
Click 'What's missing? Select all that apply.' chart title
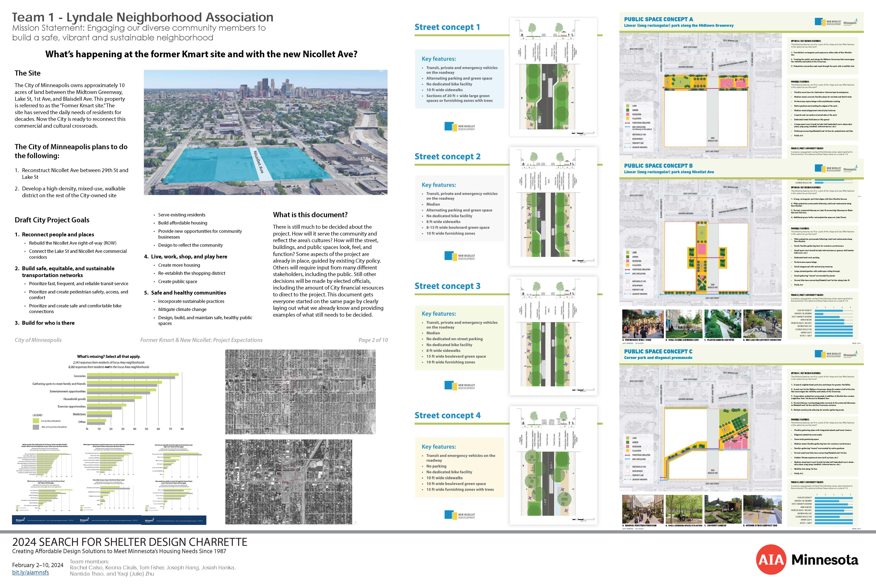coord(109,357)
